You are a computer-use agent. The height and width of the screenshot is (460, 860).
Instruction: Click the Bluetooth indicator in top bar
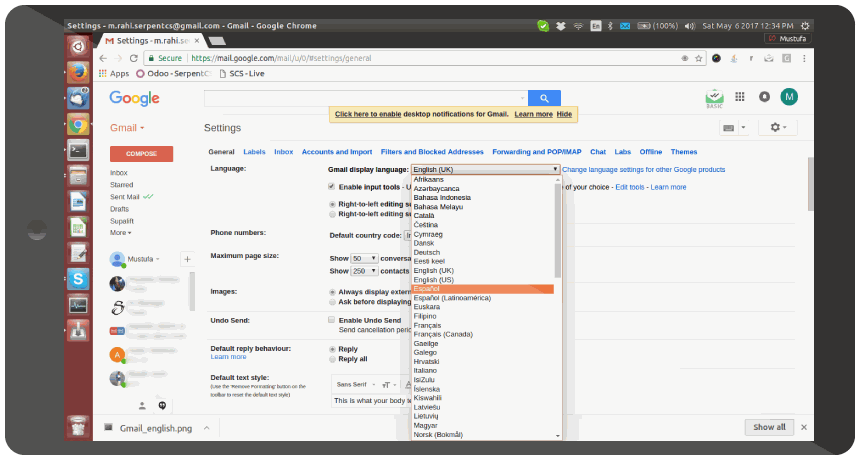[x=610, y=26]
